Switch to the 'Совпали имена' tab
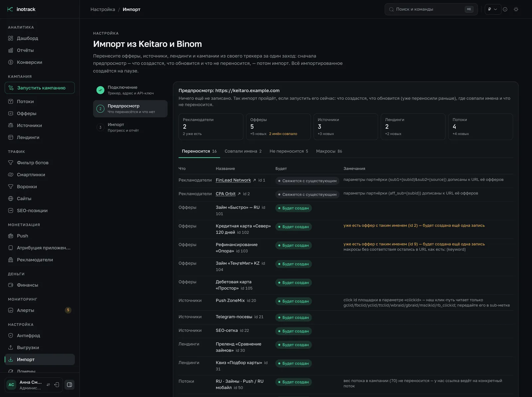This screenshot has height=397, width=532. (243, 151)
